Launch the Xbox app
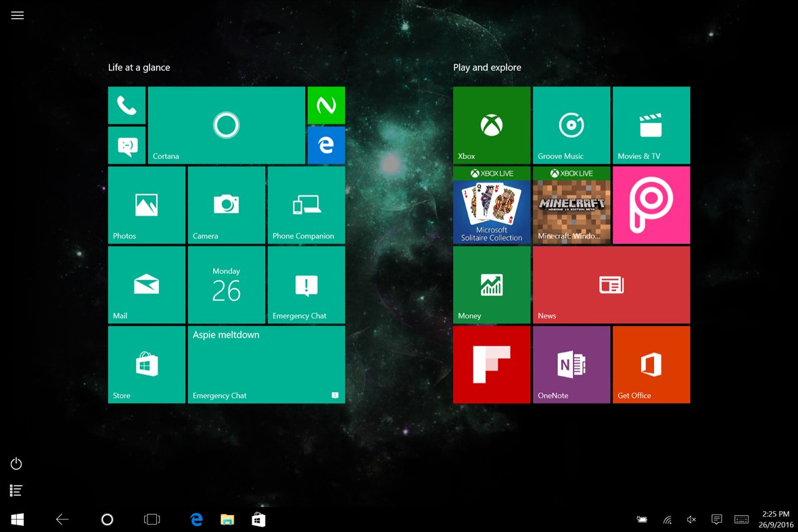Screen dimensions: 798x532 click(492, 125)
